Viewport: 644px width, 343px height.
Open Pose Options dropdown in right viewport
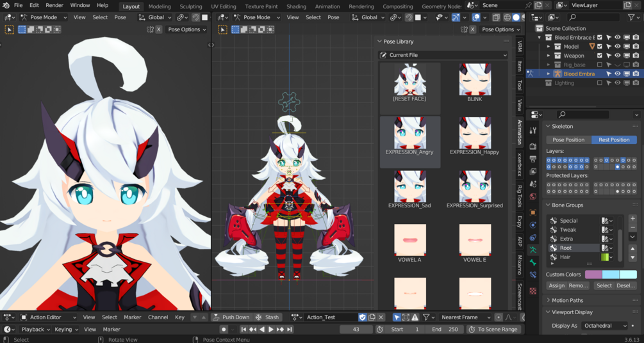point(500,29)
